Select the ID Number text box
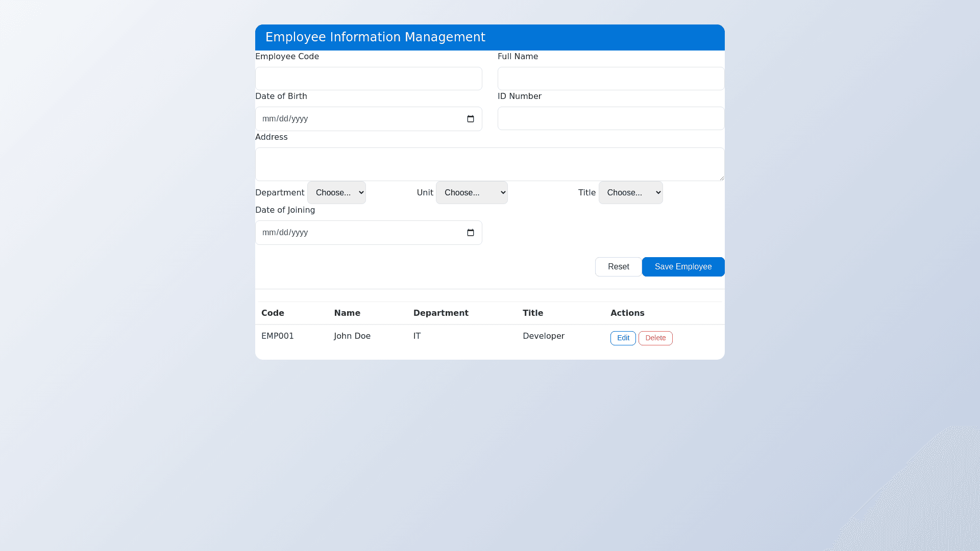This screenshot has width=980, height=551. coord(610,118)
